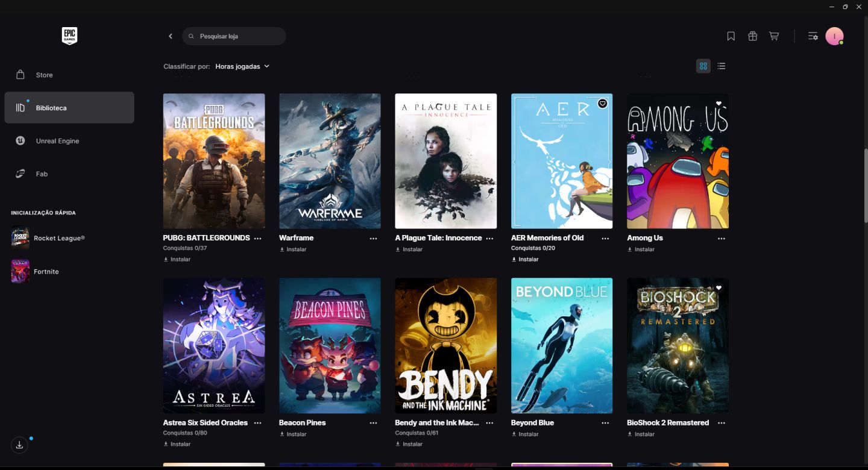Viewport: 868px width, 470px height.
Task: Open the shopping cart
Action: pos(774,36)
